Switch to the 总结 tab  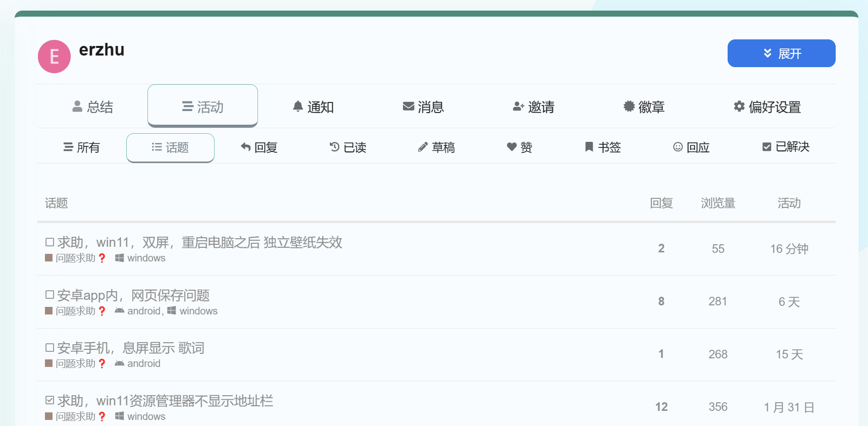(x=93, y=107)
